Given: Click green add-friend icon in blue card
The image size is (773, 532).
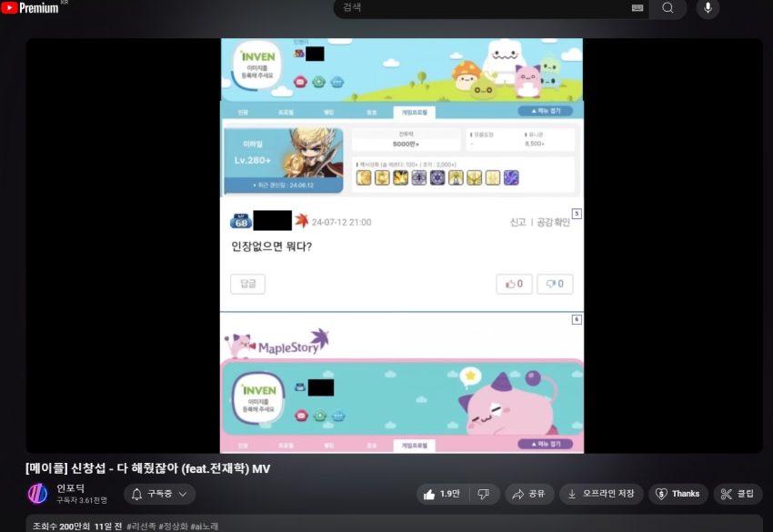Looking at the screenshot, I should (319, 82).
